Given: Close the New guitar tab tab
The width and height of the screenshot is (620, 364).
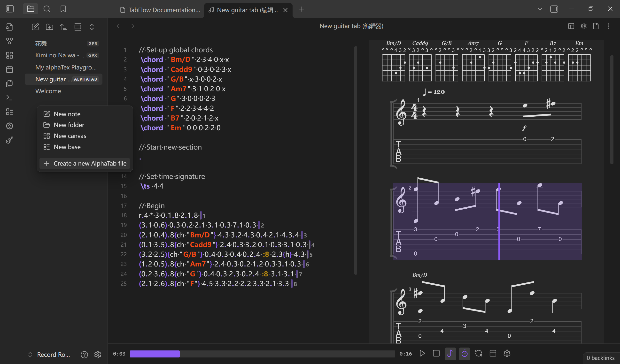Looking at the screenshot, I should pyautogui.click(x=285, y=10).
